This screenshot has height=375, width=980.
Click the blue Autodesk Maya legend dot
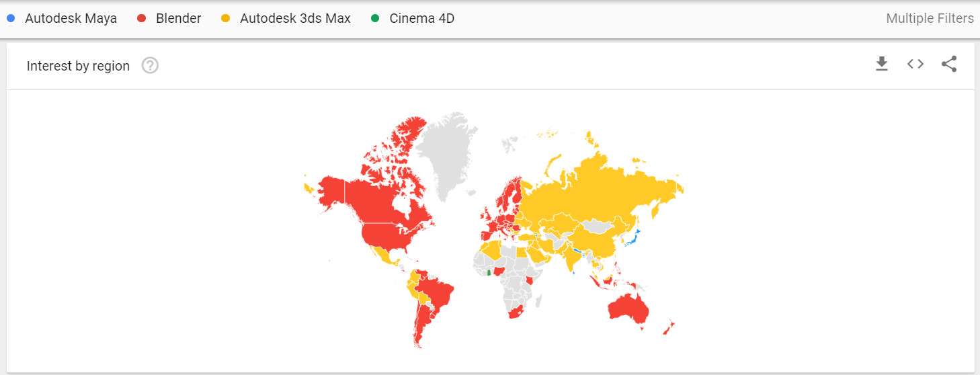click(11, 19)
